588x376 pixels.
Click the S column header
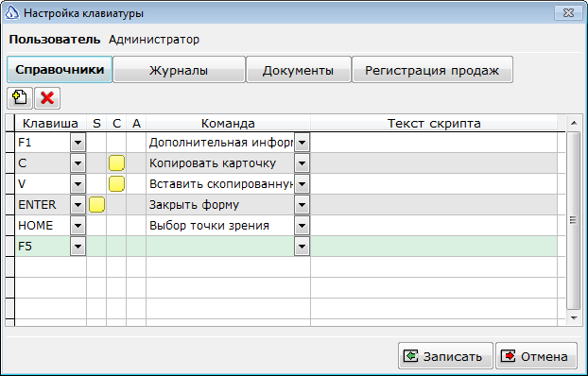tap(96, 123)
